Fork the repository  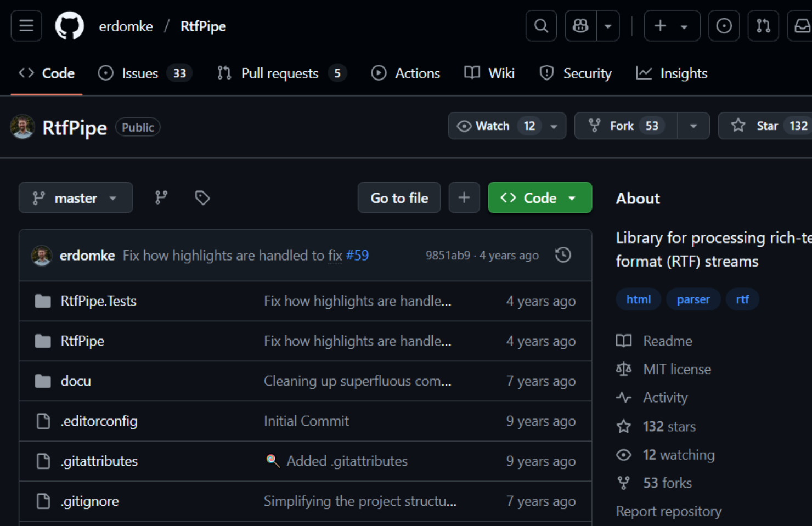click(625, 126)
